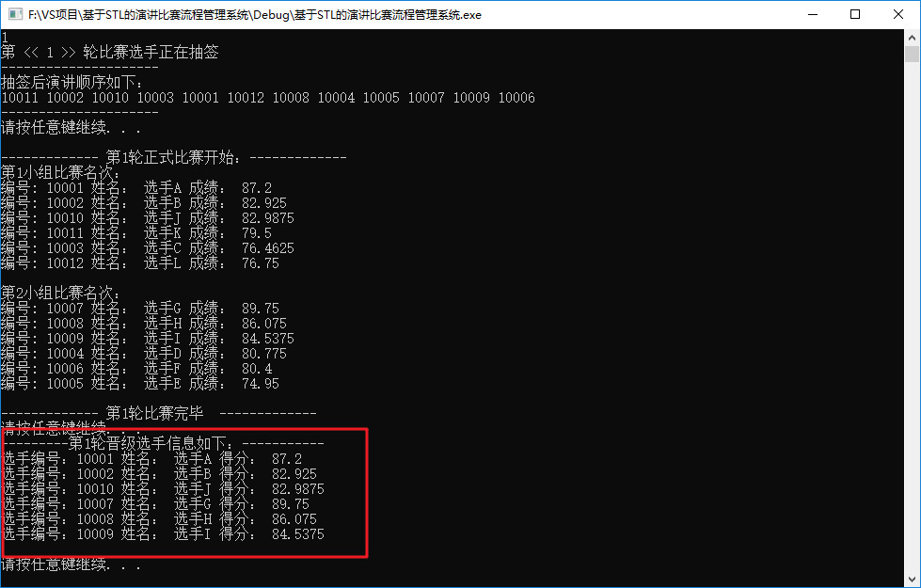Viewport: 921px width, 588px height.
Task: Click number 10008 in the draw order line
Action: 291,98
